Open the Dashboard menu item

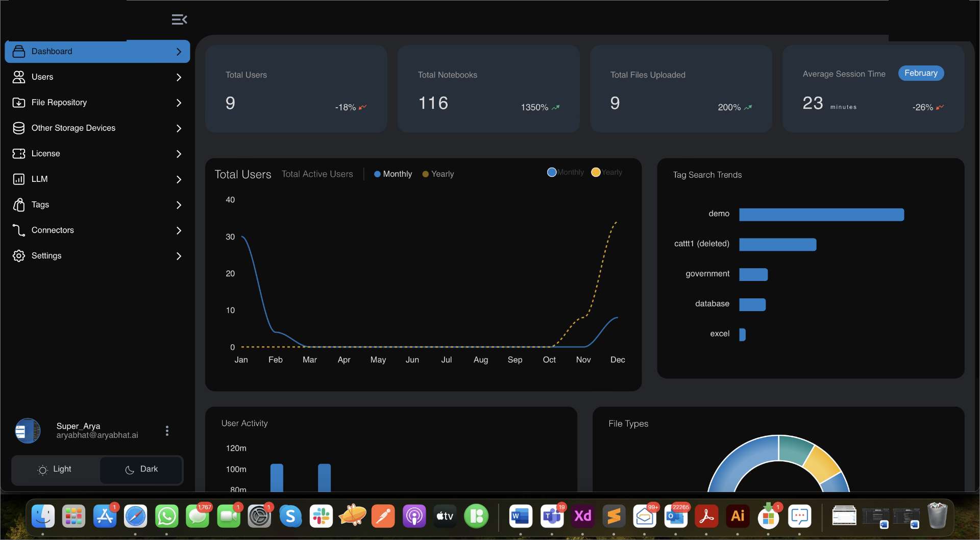(x=97, y=51)
